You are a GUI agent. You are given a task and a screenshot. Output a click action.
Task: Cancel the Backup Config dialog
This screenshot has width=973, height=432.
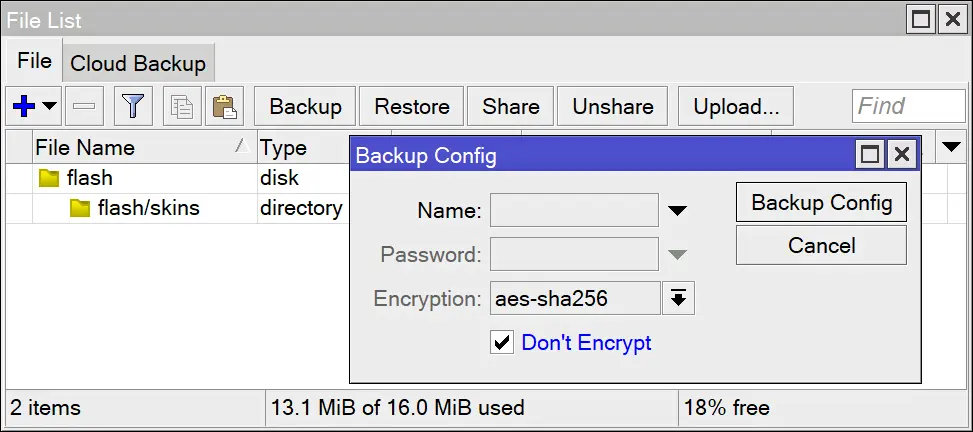coord(821,245)
